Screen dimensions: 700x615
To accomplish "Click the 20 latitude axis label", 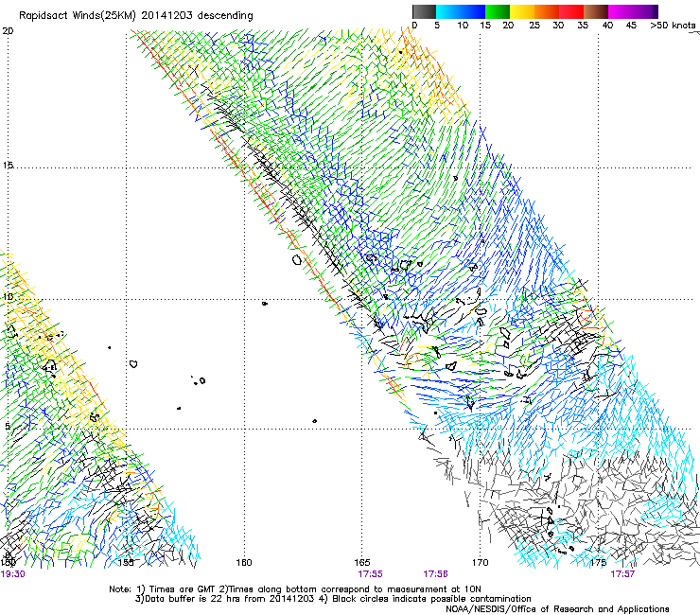I will (x=8, y=31).
